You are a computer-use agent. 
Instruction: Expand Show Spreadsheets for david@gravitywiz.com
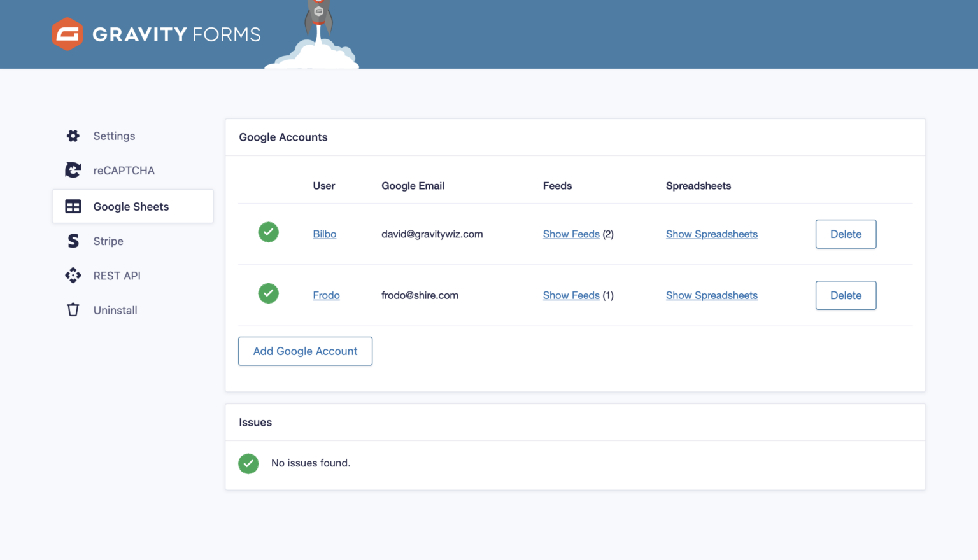tap(711, 234)
